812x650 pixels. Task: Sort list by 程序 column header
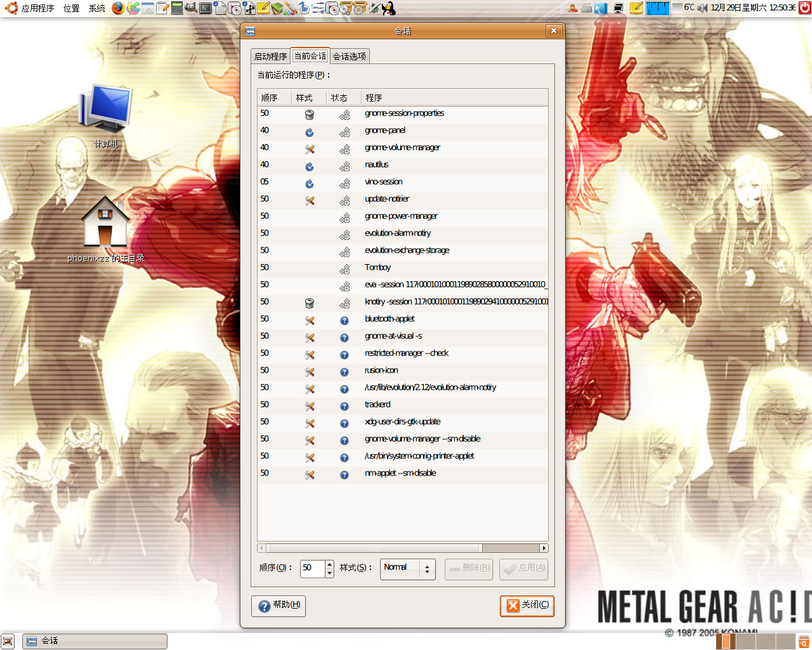(454, 98)
